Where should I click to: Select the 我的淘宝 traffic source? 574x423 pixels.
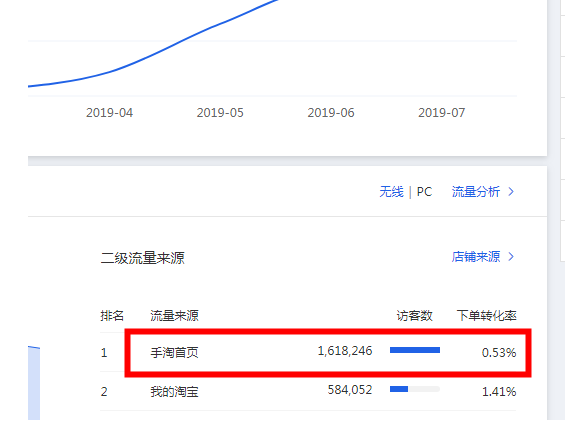point(174,392)
